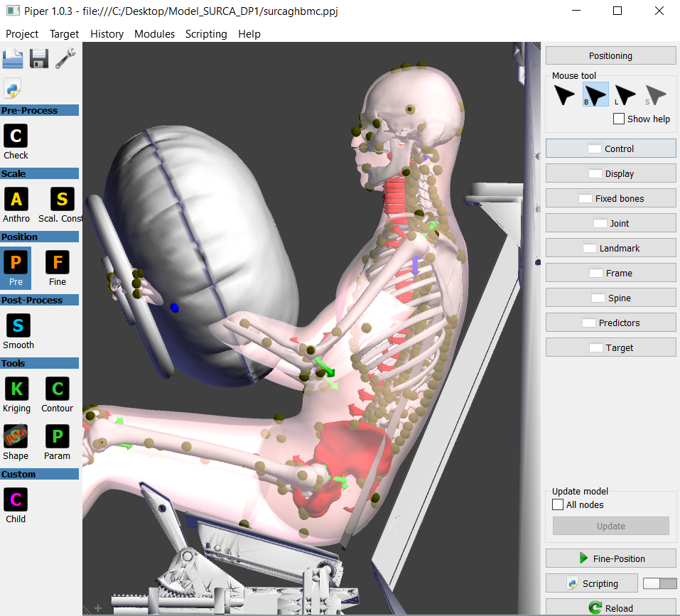Toggle the Fixed bones panel button
Viewport: 680px width, 616px height.
point(610,198)
